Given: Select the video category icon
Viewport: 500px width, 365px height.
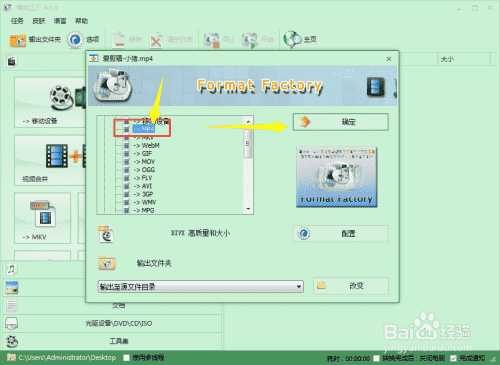Looking at the screenshot, I should 12,61.
